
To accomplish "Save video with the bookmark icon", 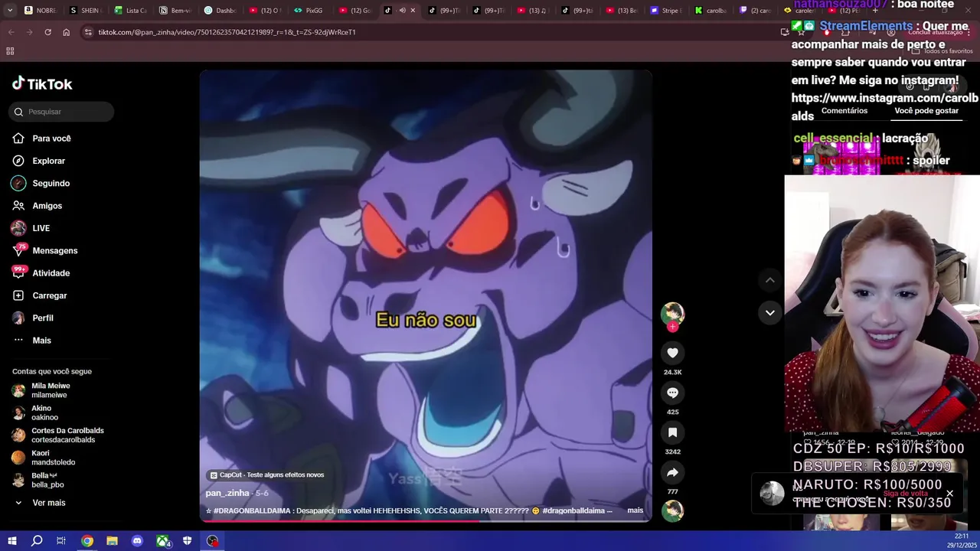I will 672,432.
